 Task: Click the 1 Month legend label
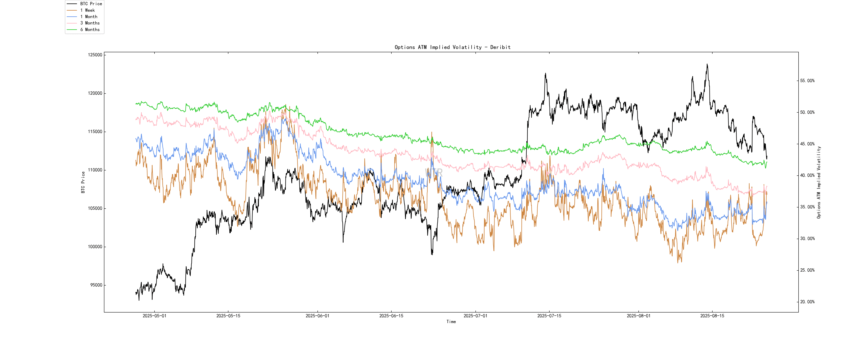(89, 17)
